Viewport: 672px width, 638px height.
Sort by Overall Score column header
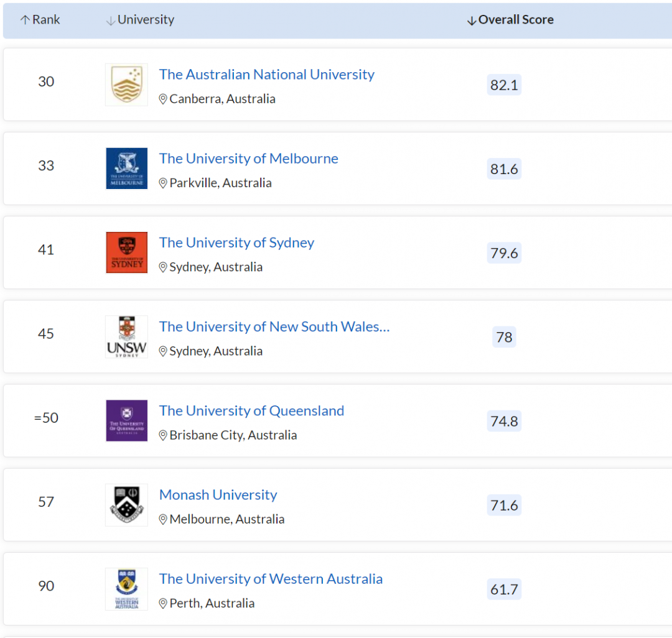click(510, 20)
